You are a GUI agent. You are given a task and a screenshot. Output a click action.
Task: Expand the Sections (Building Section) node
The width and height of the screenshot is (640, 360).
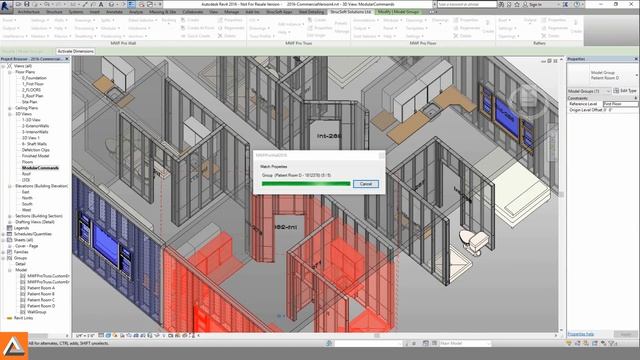(x=10, y=216)
